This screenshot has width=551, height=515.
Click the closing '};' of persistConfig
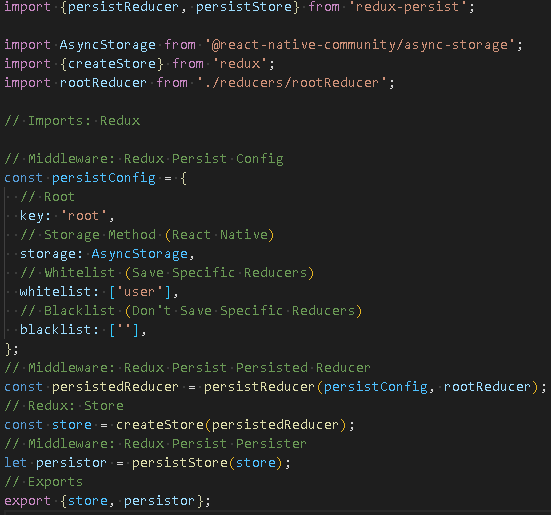pyautogui.click(x=12, y=349)
